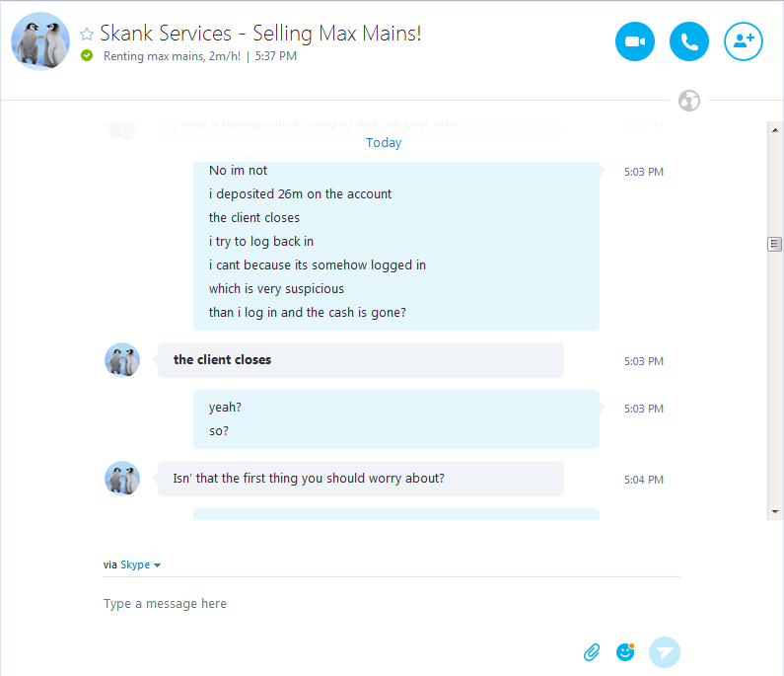Open contact's large penguin profile picture
This screenshot has height=676, width=784.
click(40, 41)
